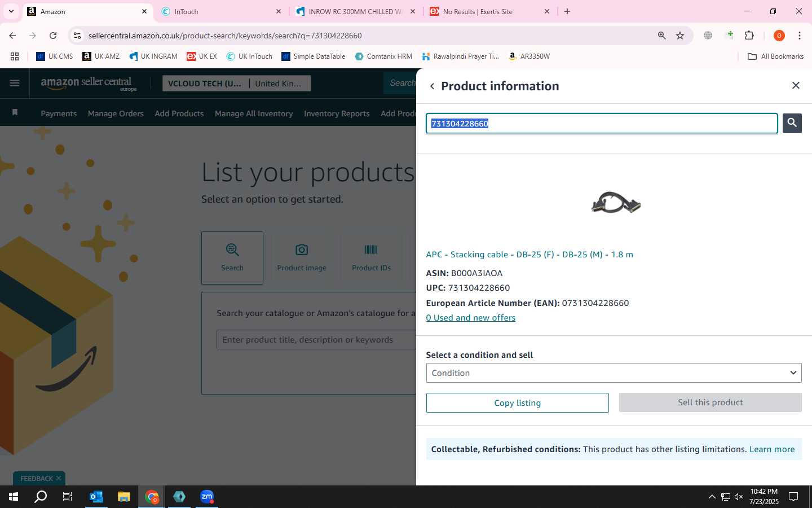Select the Search option card

pos(232,257)
